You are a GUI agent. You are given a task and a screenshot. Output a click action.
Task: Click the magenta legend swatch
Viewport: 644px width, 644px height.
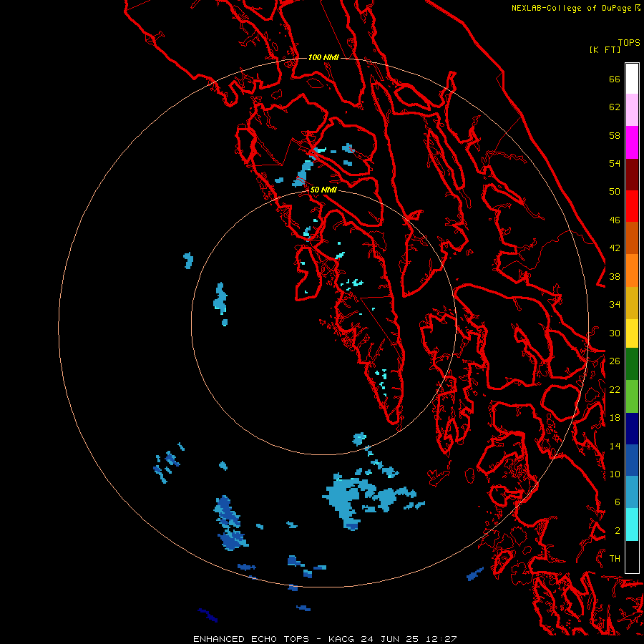(632, 142)
